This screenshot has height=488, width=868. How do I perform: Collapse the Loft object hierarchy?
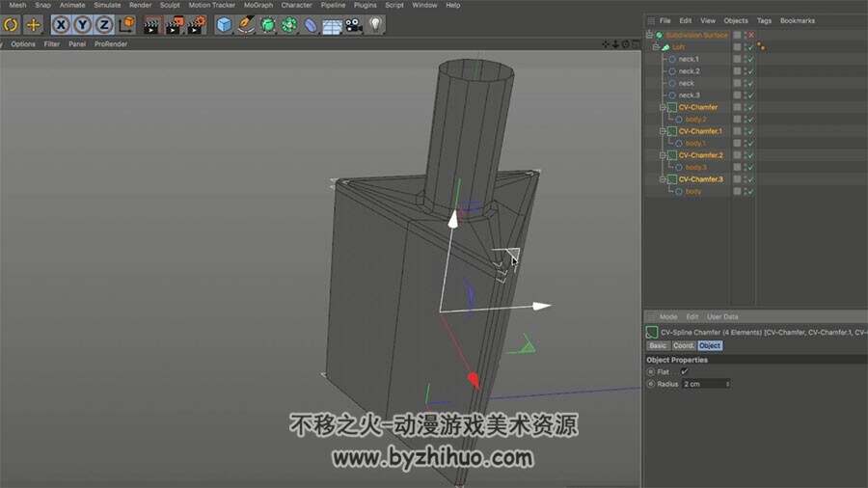[656, 47]
